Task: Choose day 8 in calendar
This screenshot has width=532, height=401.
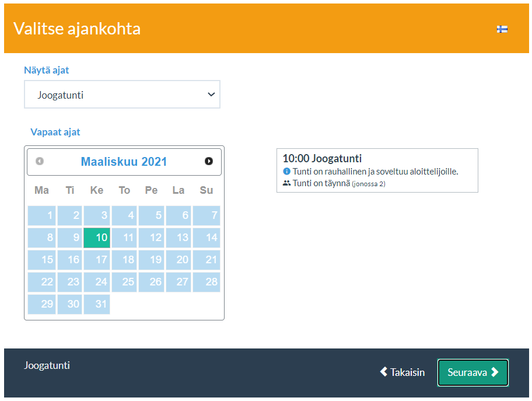Action: click(42, 238)
